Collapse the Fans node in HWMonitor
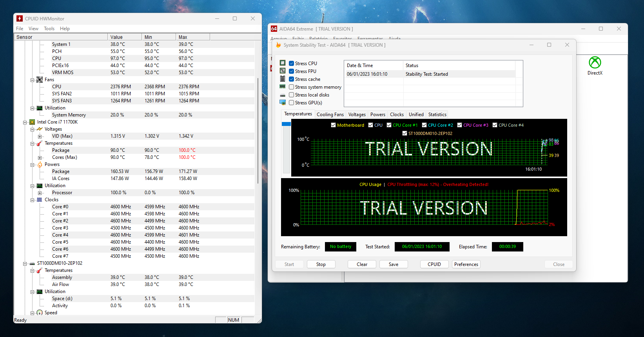The width and height of the screenshot is (644, 337). (x=33, y=80)
